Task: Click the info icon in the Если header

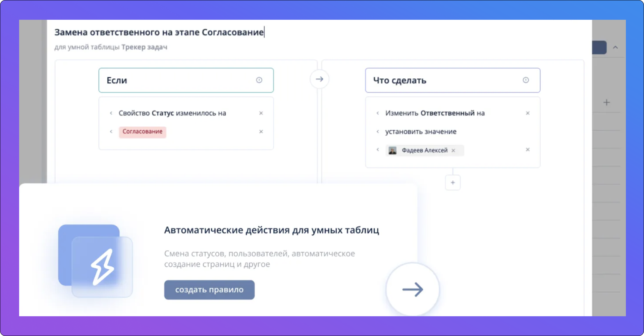Action: click(259, 80)
